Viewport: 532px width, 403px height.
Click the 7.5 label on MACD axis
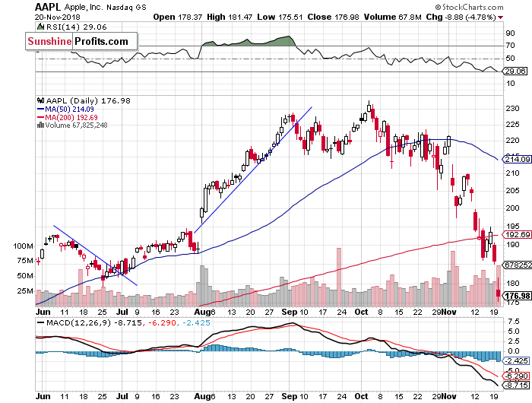click(x=512, y=321)
